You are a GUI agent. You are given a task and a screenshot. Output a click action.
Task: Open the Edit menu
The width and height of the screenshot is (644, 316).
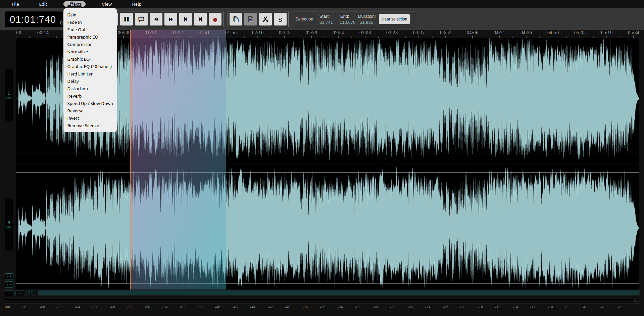tap(43, 4)
